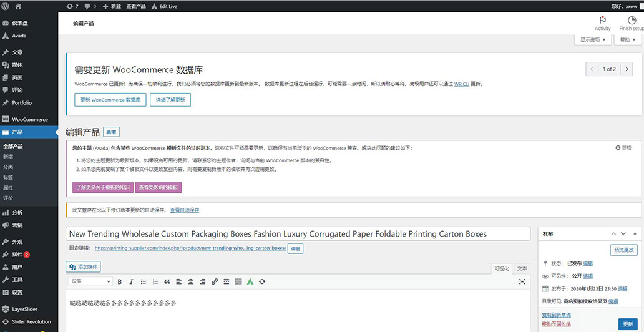Go to next notice with the arrow
This screenshot has width=644, height=332.
coord(627,69)
